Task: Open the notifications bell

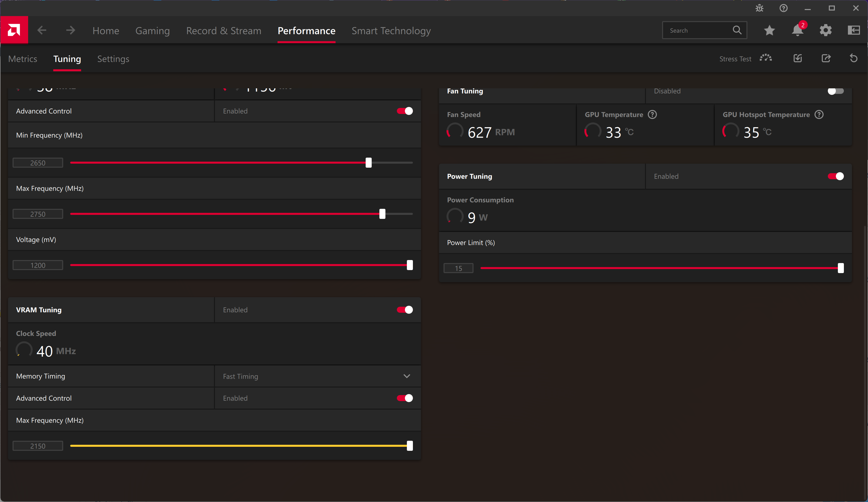Action: (797, 30)
